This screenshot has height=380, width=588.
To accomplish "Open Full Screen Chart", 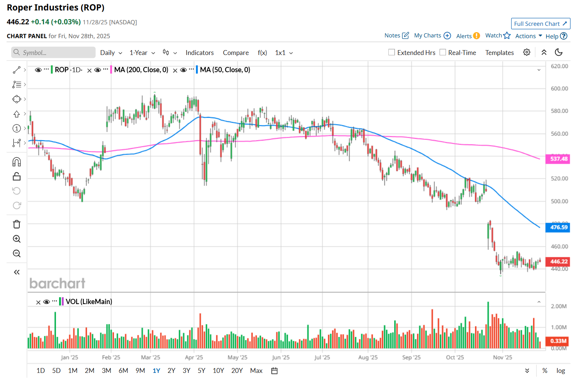I will tap(541, 24).
